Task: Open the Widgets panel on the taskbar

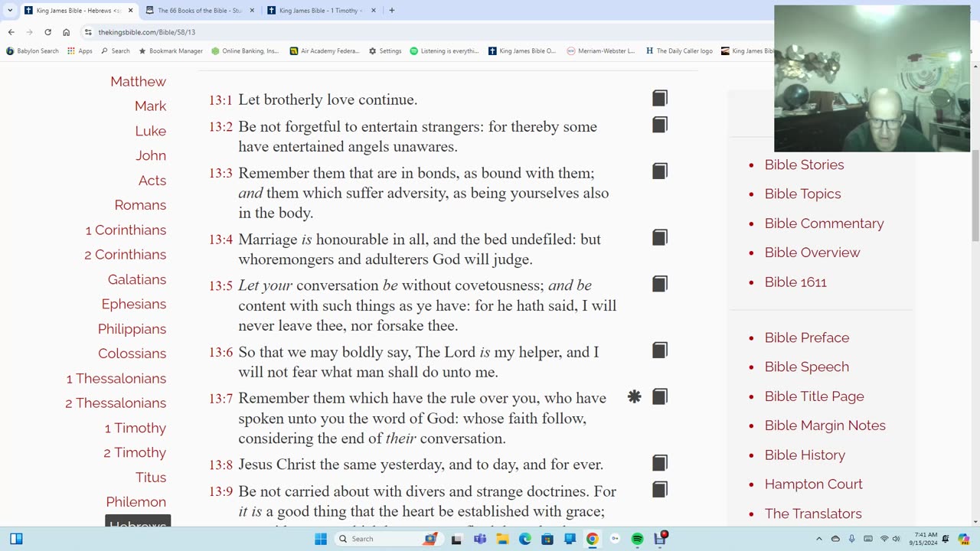Action: click(16, 539)
